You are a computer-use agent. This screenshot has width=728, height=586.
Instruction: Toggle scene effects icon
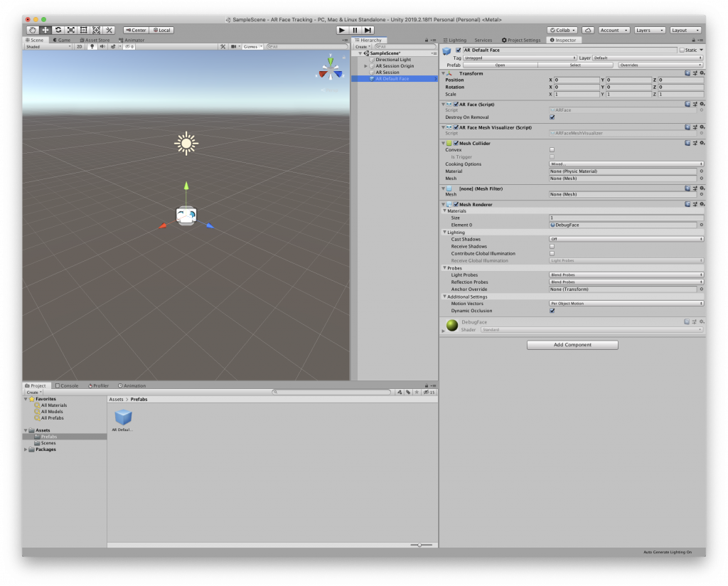coord(113,46)
